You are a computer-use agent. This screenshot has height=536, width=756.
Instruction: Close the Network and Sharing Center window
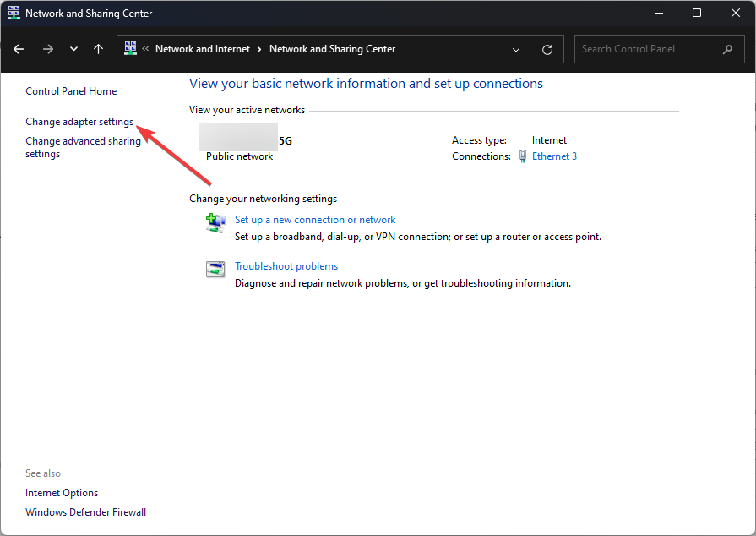coord(735,13)
